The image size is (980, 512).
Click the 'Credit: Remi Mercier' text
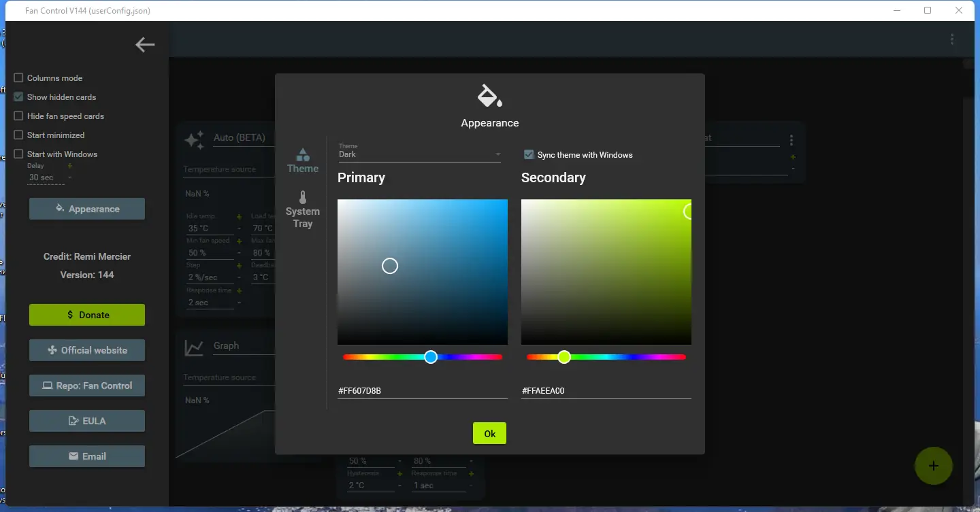click(x=87, y=256)
